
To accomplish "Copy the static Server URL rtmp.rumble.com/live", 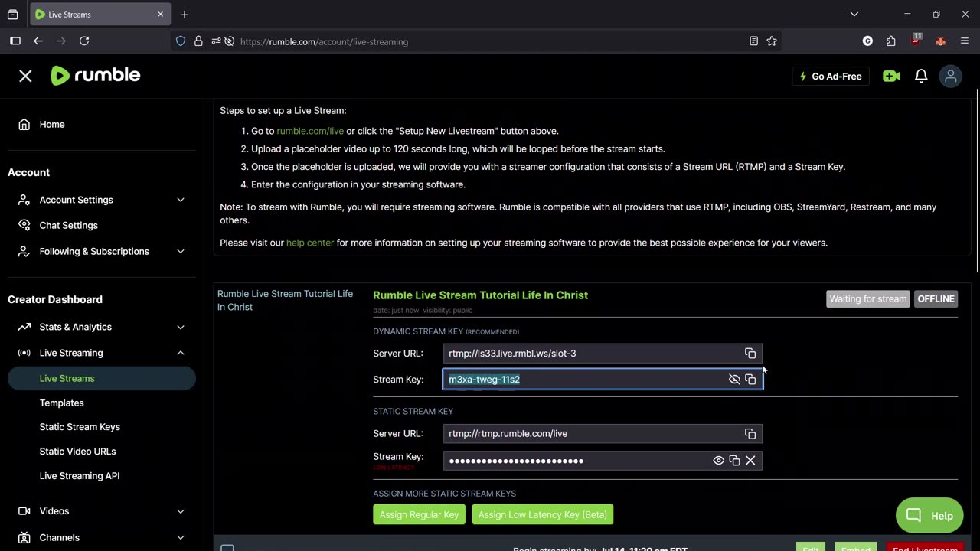I will (x=750, y=434).
